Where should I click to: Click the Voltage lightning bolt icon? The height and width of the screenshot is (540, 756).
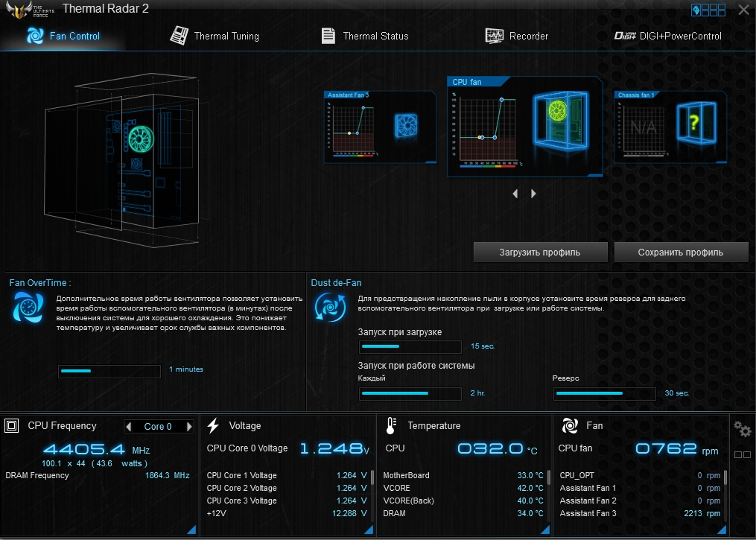213,426
